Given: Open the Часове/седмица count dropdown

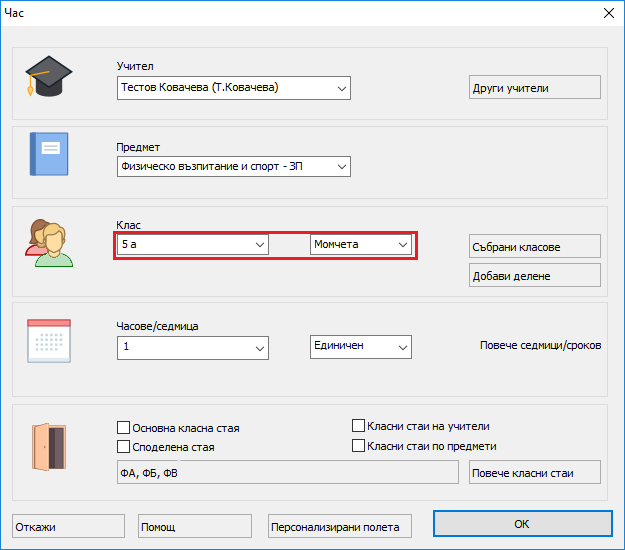Looking at the screenshot, I should click(259, 347).
